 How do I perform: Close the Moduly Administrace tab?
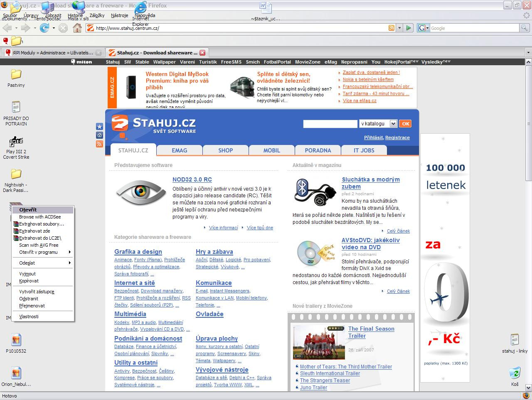click(x=99, y=53)
